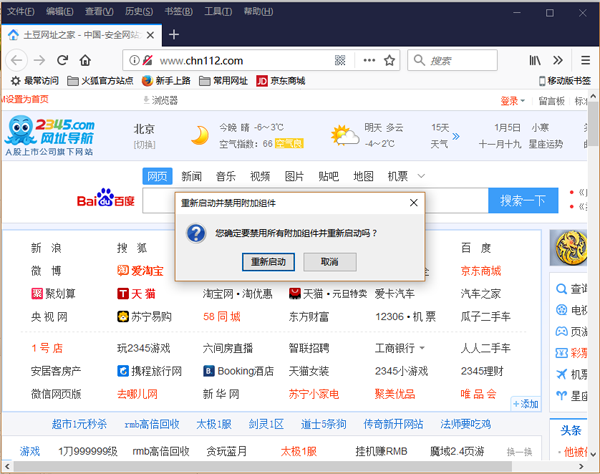Image resolution: width=600 pixels, height=474 pixels.
Task: Click the 留言板 link
Action: point(551,101)
